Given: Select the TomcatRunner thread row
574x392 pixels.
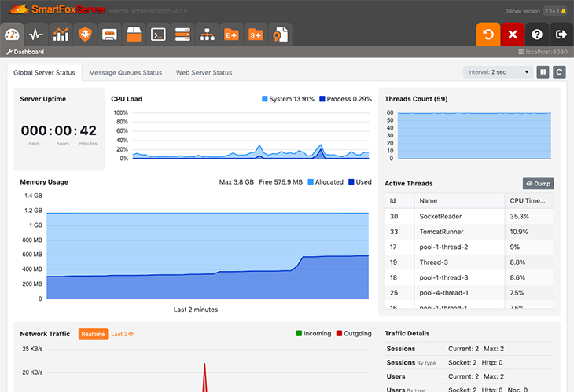Looking at the screenshot, I should (x=469, y=232).
